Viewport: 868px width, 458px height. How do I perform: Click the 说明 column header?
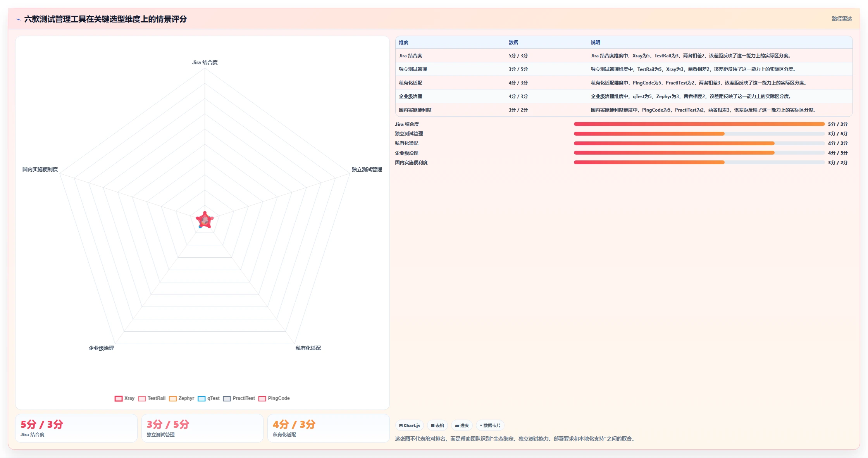(x=595, y=43)
